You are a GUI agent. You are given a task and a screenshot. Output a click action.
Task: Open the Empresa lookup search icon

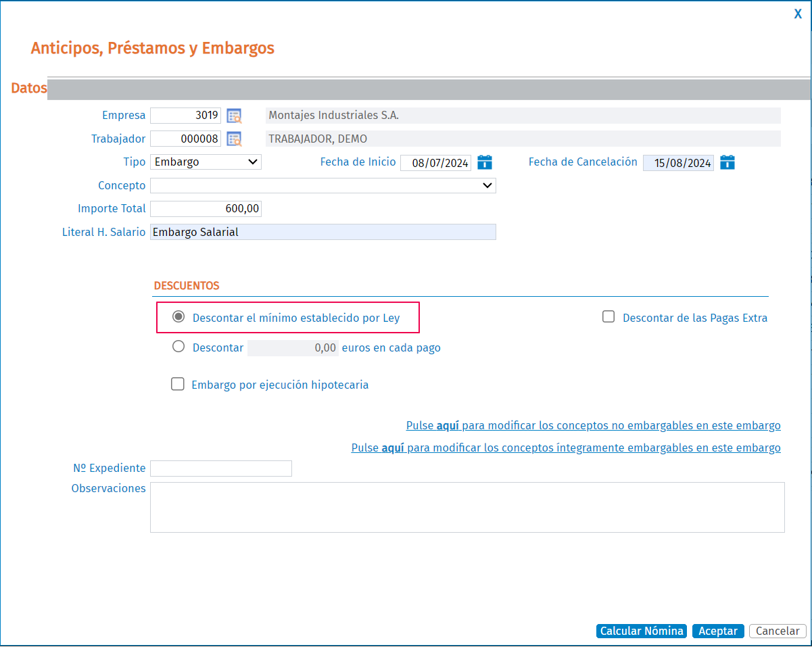234,116
